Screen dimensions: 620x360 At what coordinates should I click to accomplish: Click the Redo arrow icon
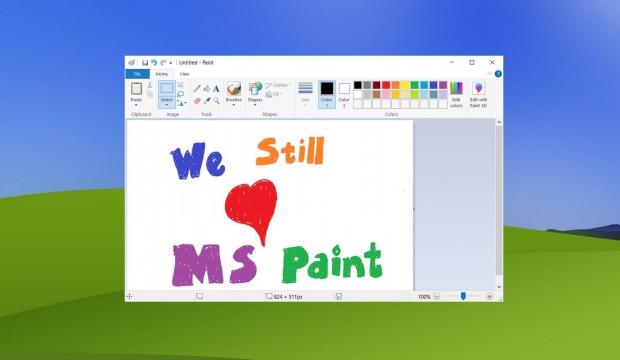163,63
